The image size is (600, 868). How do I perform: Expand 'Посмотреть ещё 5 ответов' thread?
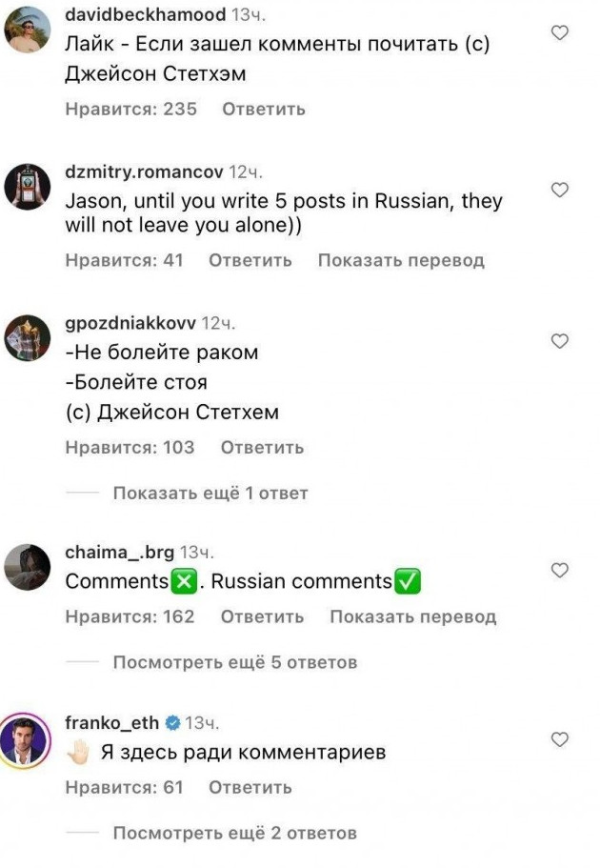pyautogui.click(x=234, y=662)
